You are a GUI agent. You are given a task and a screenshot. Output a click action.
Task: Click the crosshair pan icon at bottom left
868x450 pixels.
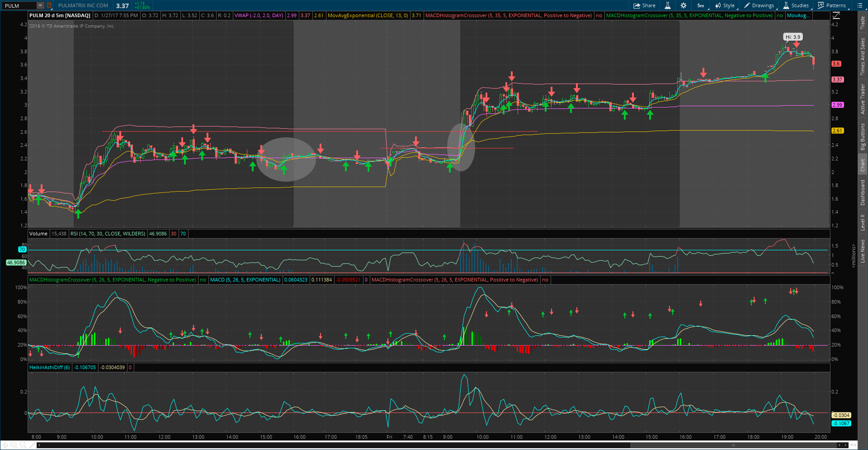pos(5,445)
